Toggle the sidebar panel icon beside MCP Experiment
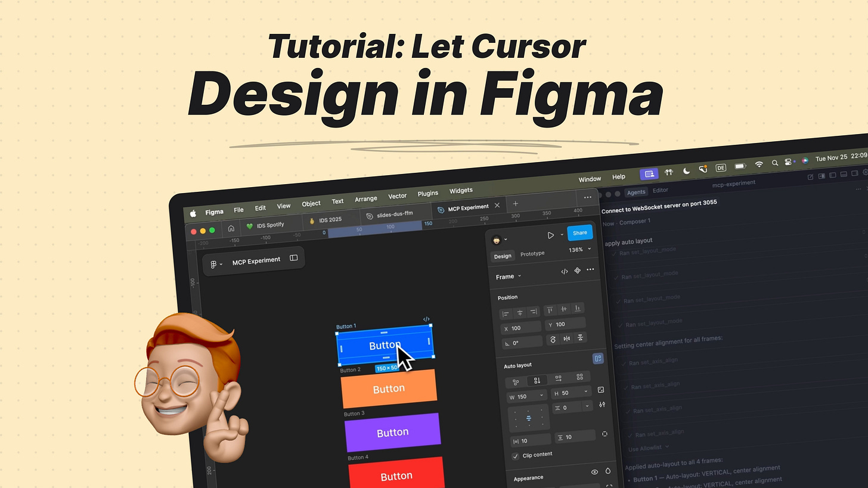 [x=293, y=258]
